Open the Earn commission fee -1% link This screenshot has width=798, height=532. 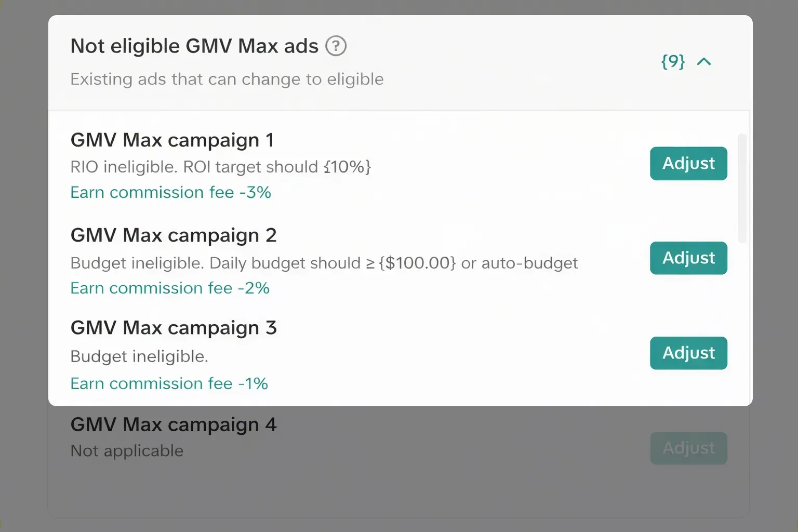[169, 384]
